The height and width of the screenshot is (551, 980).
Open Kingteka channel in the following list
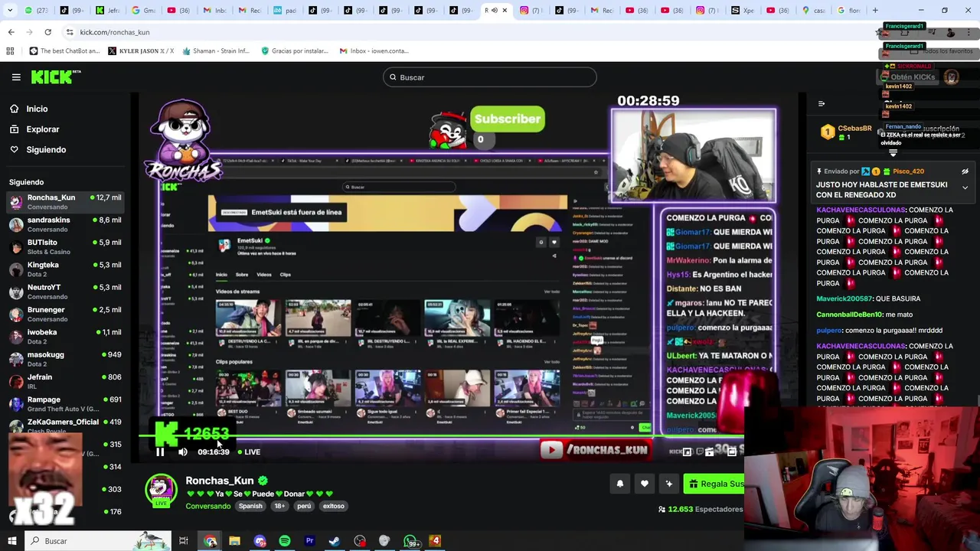65,269
